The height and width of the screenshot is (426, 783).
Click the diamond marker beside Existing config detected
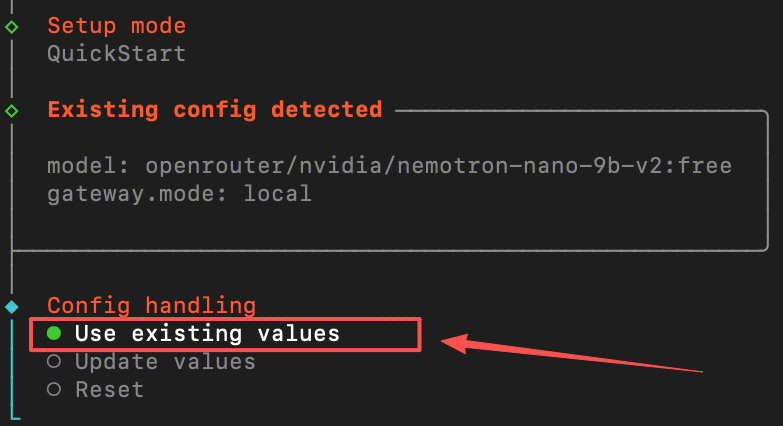point(11,109)
